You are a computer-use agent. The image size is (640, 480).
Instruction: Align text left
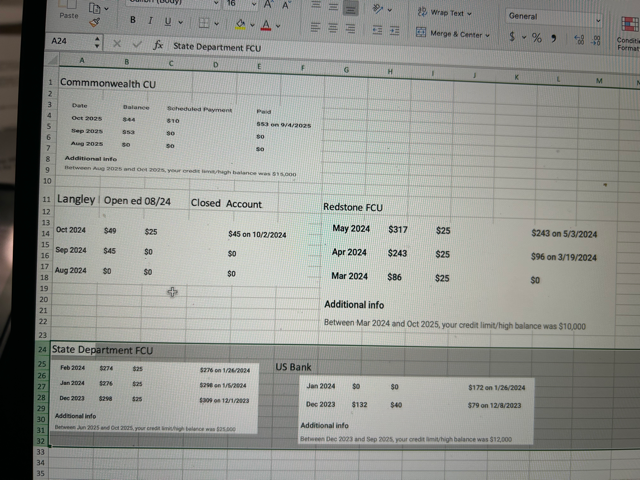point(315,27)
